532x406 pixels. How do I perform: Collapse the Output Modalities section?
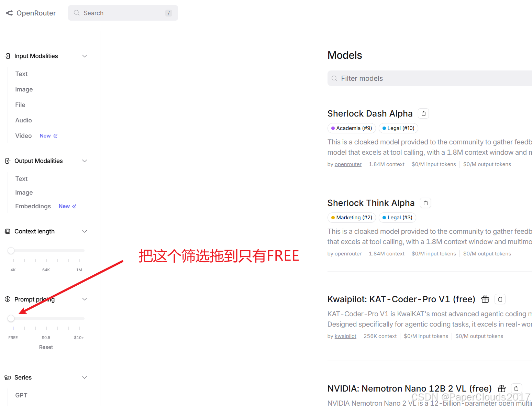point(85,161)
